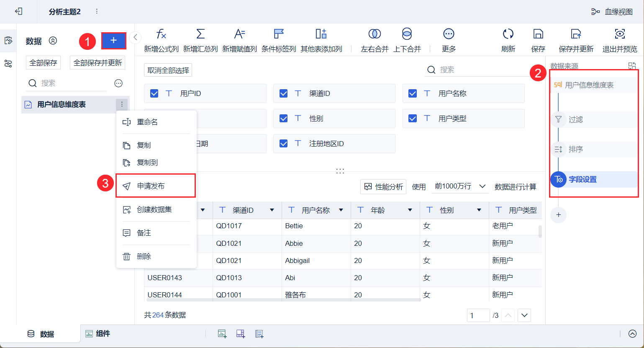
Task: Click 全部保存并更新 button
Action: (x=97, y=63)
